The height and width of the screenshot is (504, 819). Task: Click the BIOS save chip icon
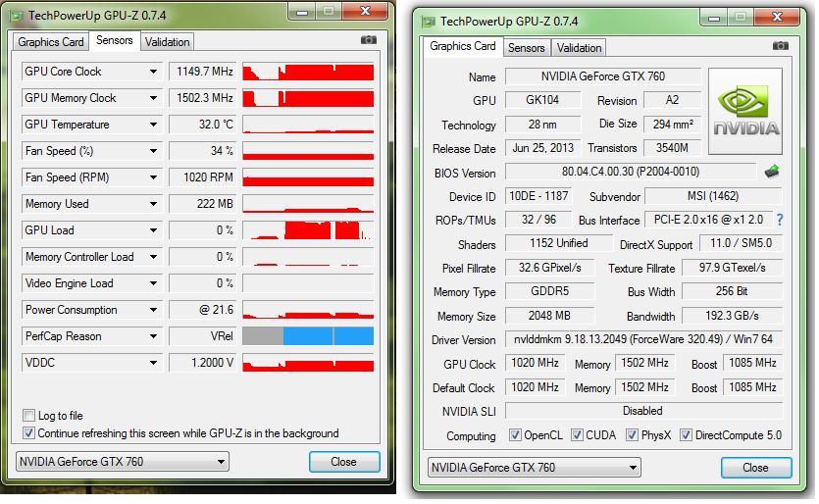pos(772,172)
